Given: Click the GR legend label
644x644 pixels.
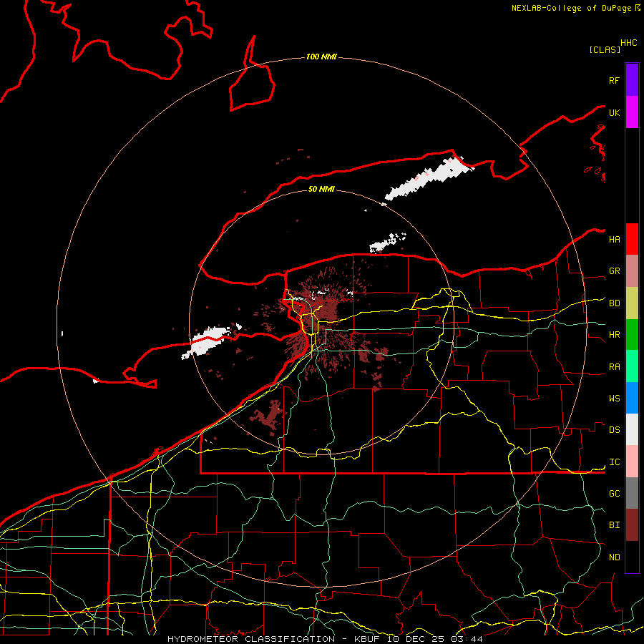Looking at the screenshot, I should (x=614, y=271).
